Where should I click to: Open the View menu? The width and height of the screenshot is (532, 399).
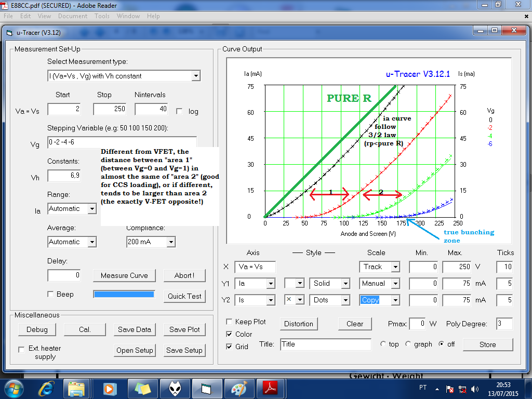pyautogui.click(x=44, y=16)
